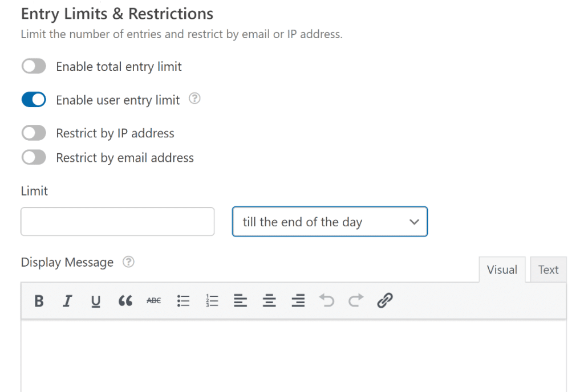Viewport: 584px width, 392px height.
Task: Switch to the Text tab
Action: 548,269
